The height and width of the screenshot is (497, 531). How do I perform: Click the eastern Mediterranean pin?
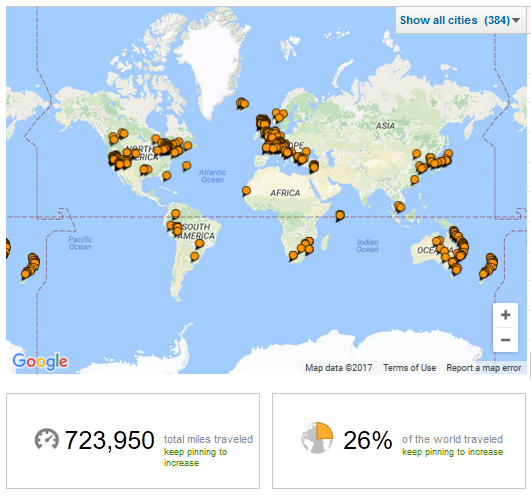(314, 166)
